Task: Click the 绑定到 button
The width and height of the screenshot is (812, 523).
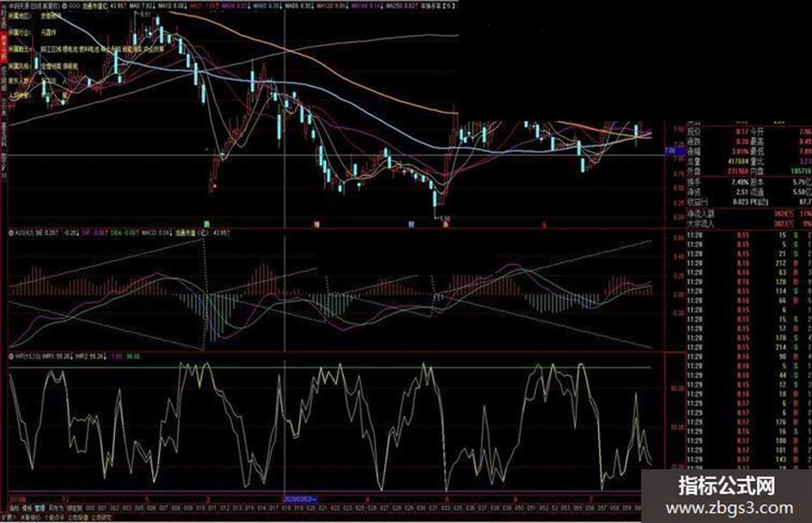Action: (x=75, y=508)
